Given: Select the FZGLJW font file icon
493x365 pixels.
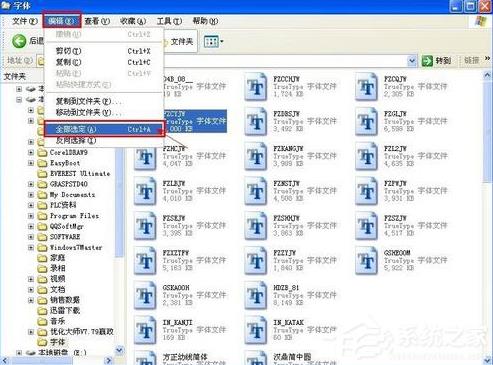Looking at the screenshot, I should 366,122.
